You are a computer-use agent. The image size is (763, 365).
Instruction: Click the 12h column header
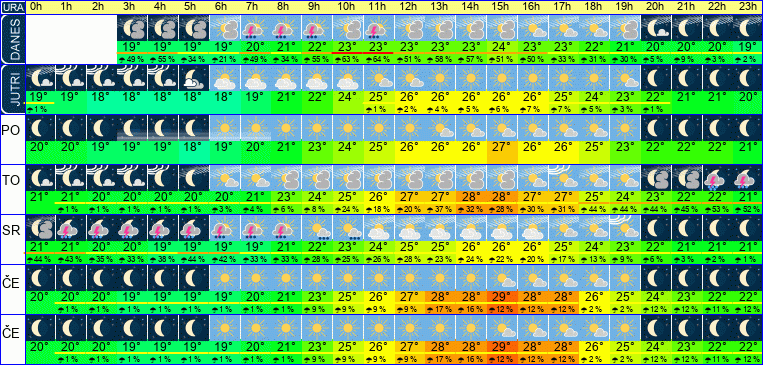(x=409, y=7)
